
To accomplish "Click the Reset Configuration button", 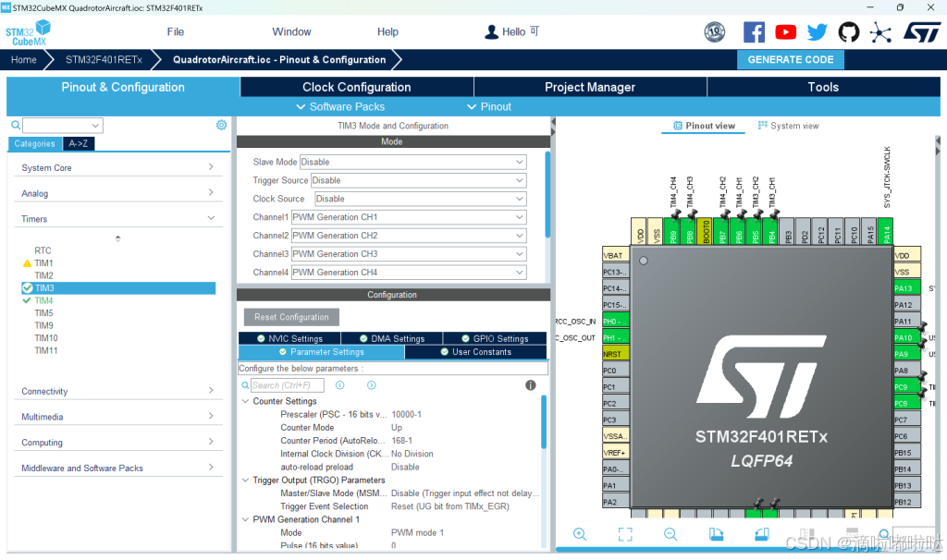I will (x=291, y=317).
